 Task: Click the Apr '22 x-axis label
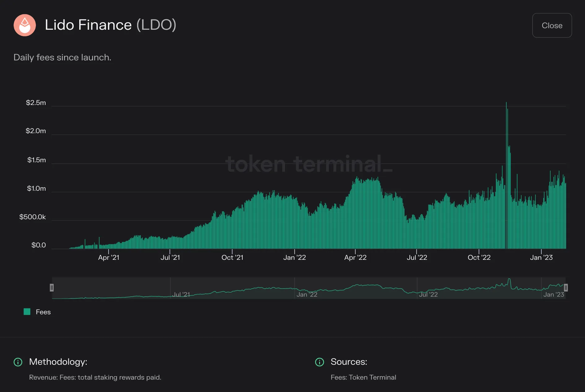click(x=355, y=258)
